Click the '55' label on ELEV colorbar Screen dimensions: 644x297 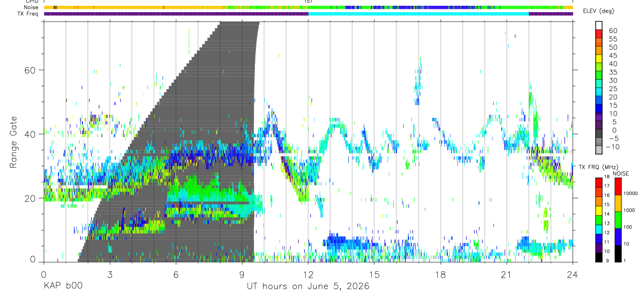[x=612, y=39]
